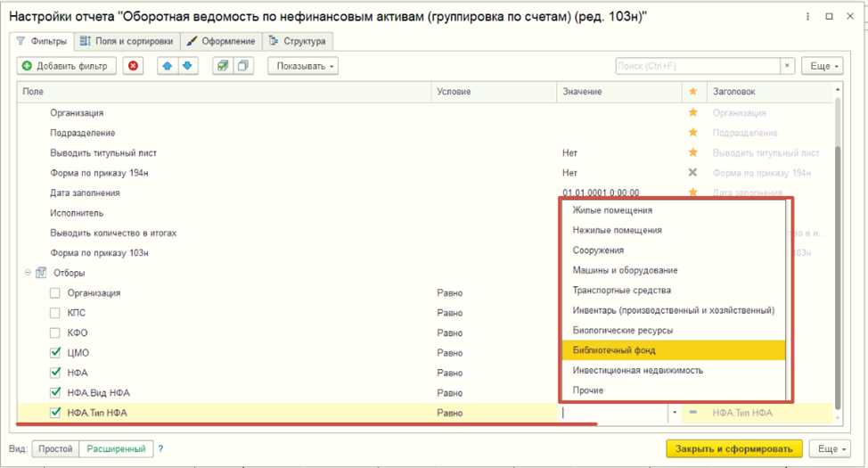Open the Фильтры tab

42,41
